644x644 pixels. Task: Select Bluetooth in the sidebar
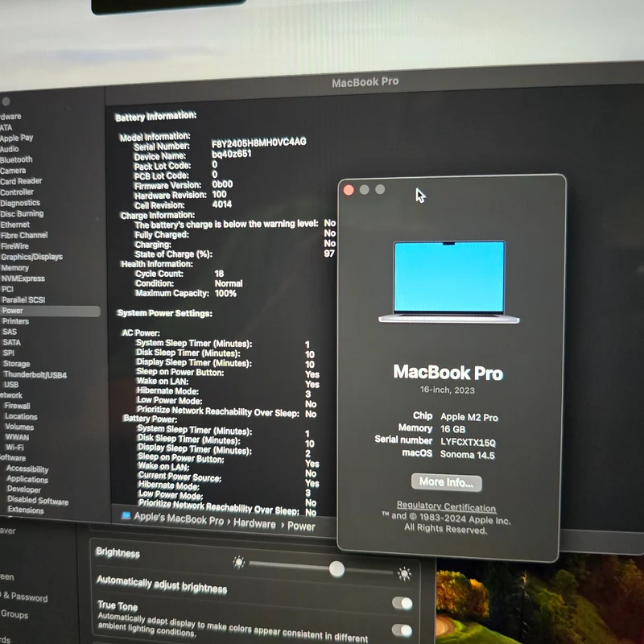(x=16, y=159)
